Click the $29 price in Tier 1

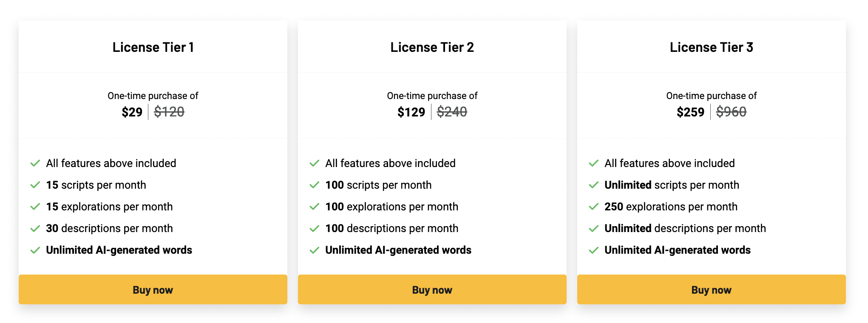click(132, 112)
